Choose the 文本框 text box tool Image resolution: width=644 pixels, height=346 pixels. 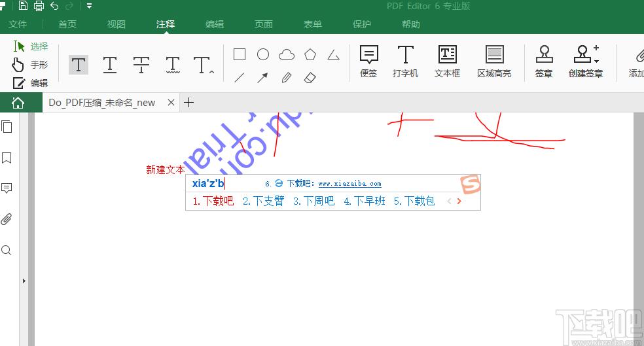pos(447,61)
